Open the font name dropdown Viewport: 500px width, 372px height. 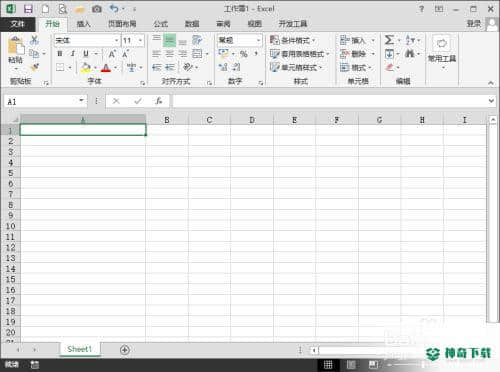coord(116,40)
